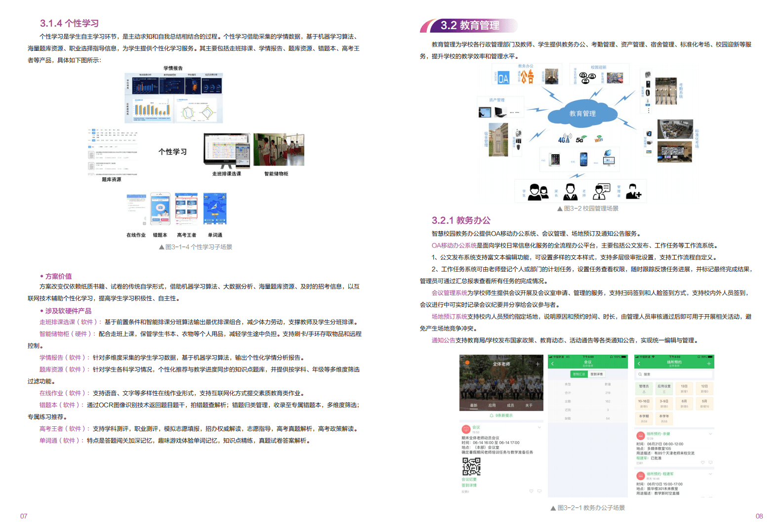
Task: Click 错题本 phone screenshot
Action: pos(161,209)
